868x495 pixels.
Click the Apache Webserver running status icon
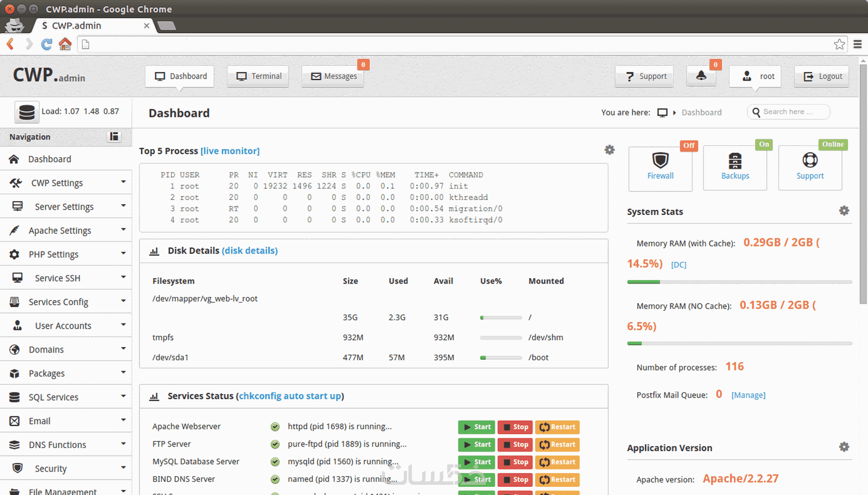(275, 427)
